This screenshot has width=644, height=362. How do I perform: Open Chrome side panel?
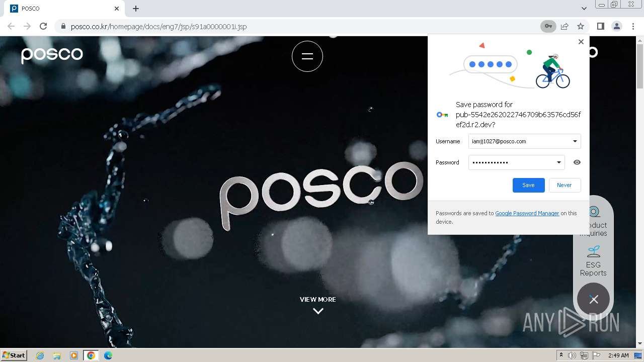[x=600, y=26]
